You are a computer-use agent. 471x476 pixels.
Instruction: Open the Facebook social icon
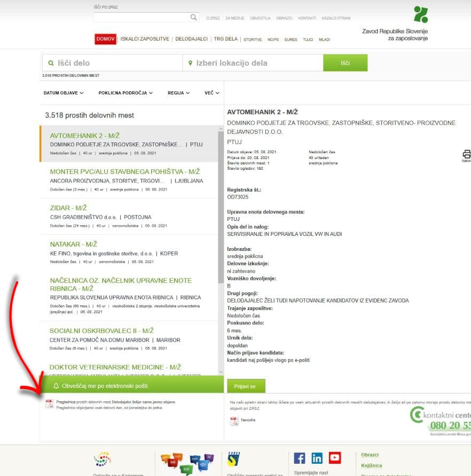(x=300, y=458)
